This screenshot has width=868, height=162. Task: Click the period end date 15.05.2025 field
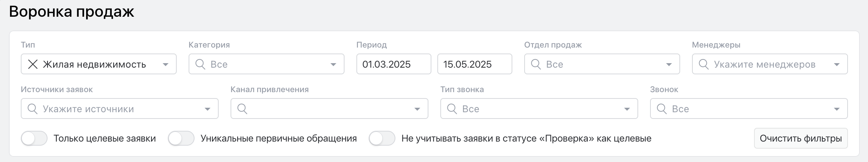pyautogui.click(x=474, y=64)
